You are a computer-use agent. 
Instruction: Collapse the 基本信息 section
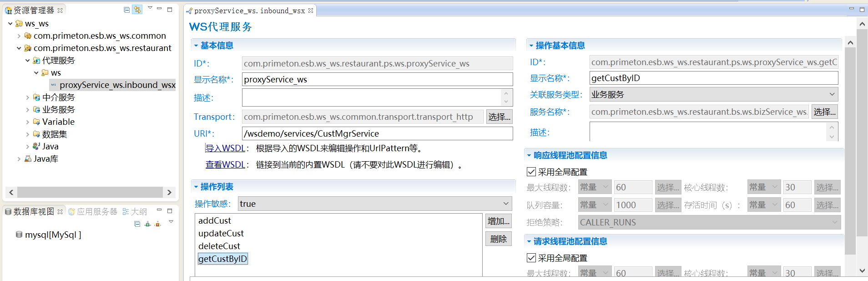[x=196, y=46]
